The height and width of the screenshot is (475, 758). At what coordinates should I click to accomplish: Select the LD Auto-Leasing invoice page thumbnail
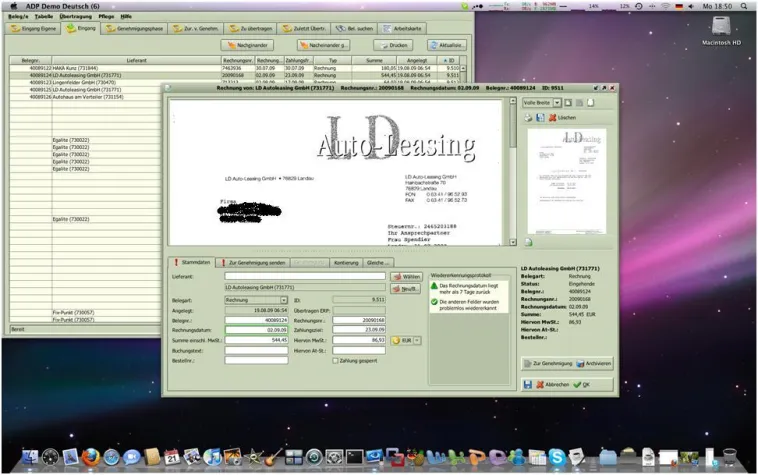(567, 181)
